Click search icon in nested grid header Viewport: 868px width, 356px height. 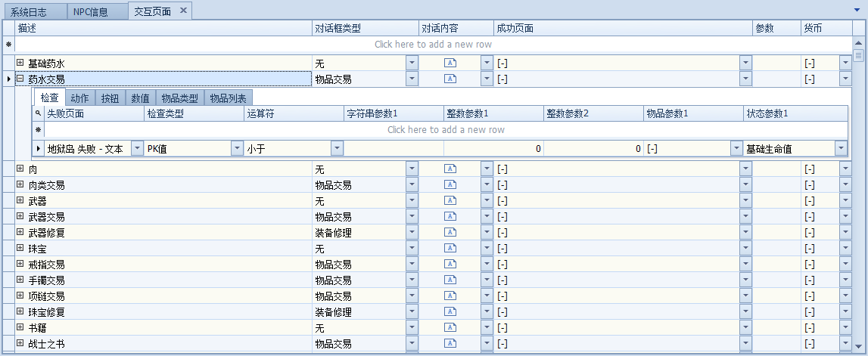[x=39, y=113]
